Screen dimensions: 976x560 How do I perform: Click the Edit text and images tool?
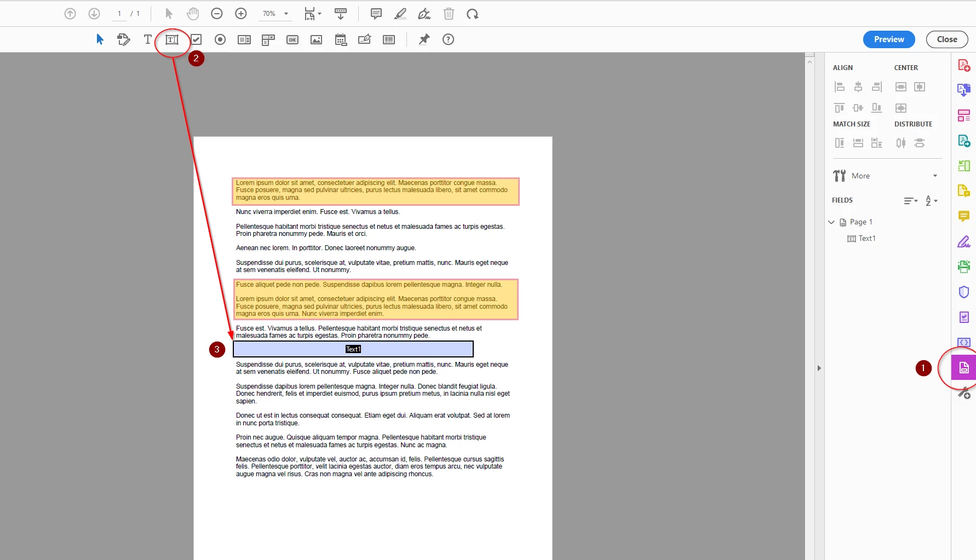pos(124,39)
